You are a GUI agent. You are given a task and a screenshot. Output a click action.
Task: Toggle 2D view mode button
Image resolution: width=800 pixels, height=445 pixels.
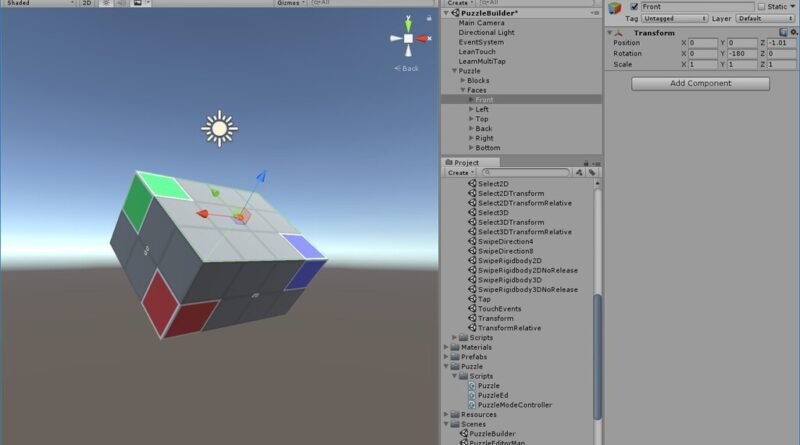pos(87,3)
